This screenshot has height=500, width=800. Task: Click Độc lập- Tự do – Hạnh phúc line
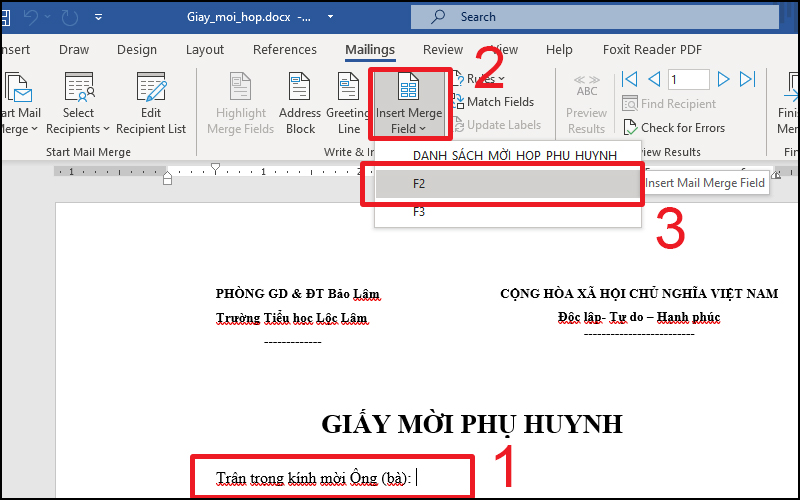point(639,317)
